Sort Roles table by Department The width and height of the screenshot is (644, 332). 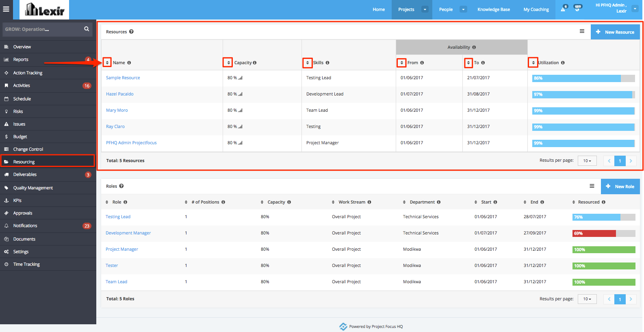coord(404,202)
